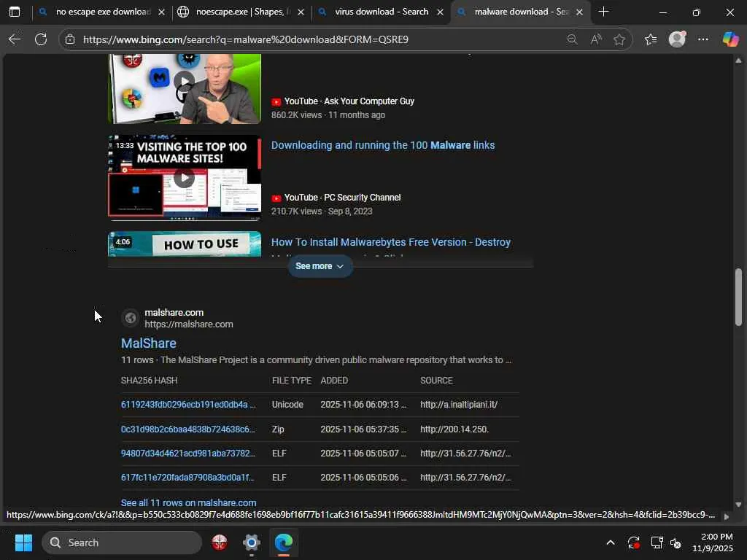Open Read aloud icon in address bar

(595, 39)
